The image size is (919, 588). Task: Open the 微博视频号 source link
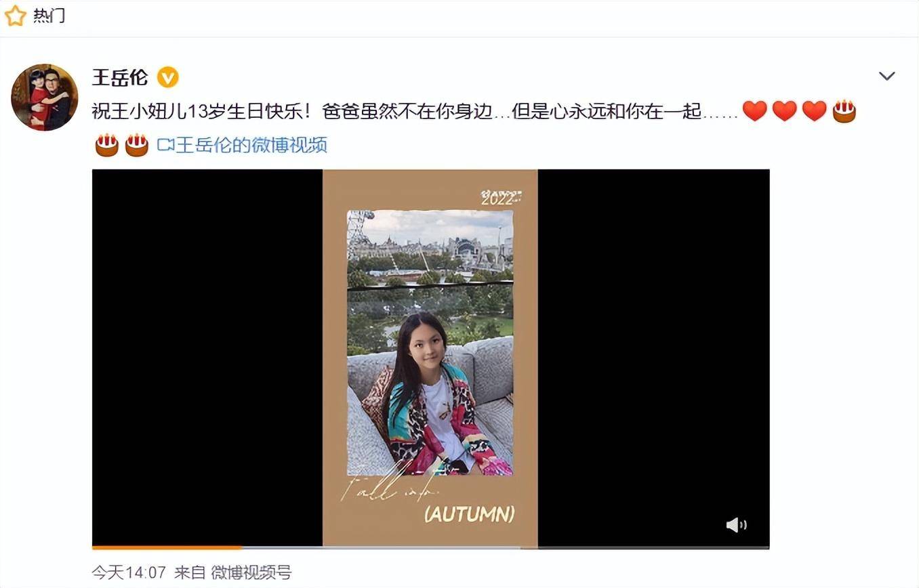[x=251, y=572]
